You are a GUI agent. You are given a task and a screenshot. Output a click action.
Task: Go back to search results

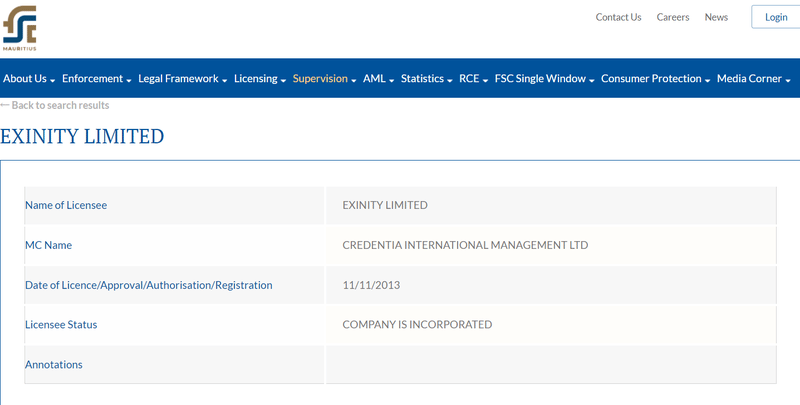[x=55, y=105]
